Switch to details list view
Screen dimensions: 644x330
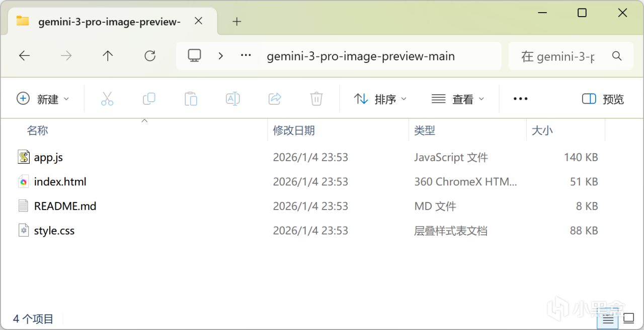pyautogui.click(x=608, y=318)
